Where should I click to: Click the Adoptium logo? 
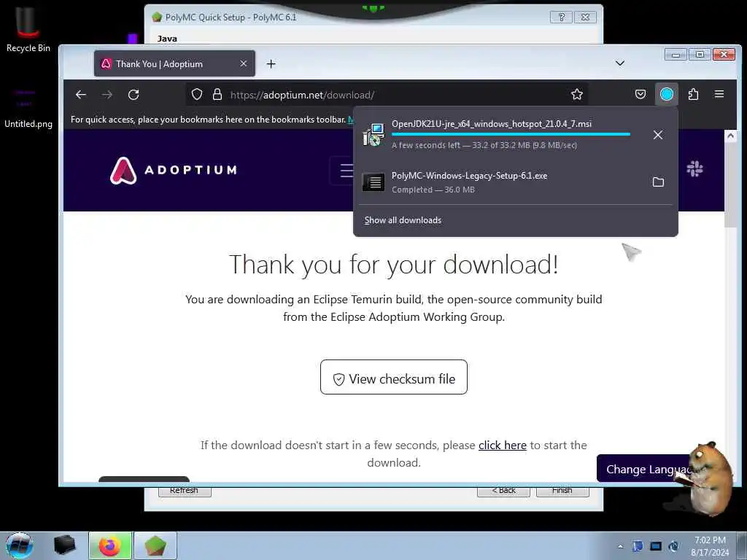[x=174, y=171]
